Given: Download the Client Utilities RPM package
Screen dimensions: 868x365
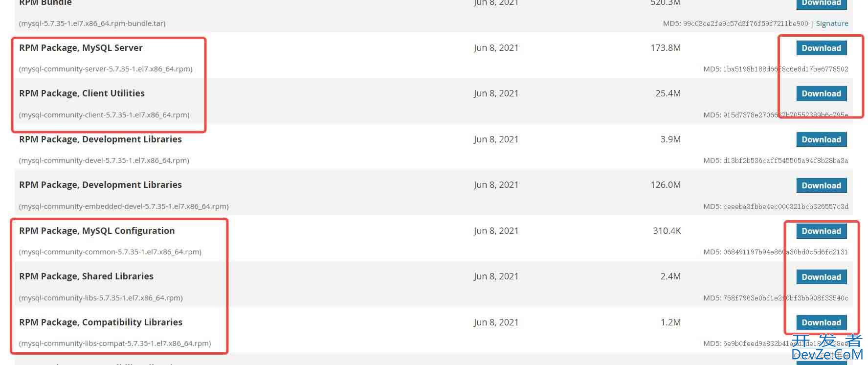Looking at the screenshot, I should [821, 93].
